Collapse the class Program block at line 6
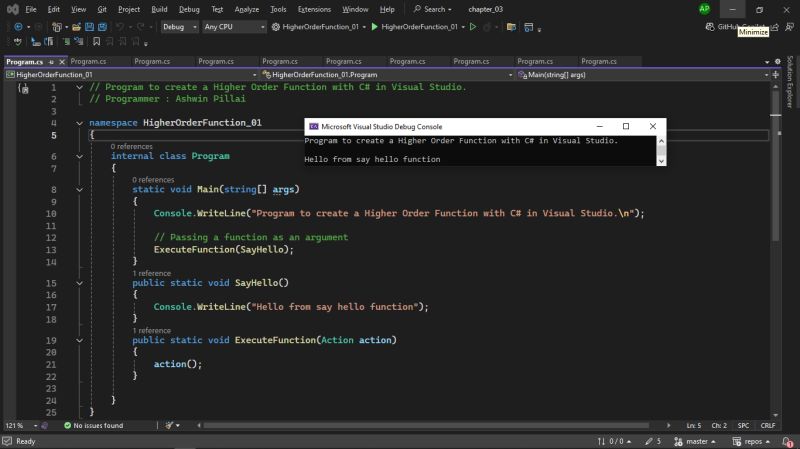Viewport: 800px width, 449px height. [80, 157]
